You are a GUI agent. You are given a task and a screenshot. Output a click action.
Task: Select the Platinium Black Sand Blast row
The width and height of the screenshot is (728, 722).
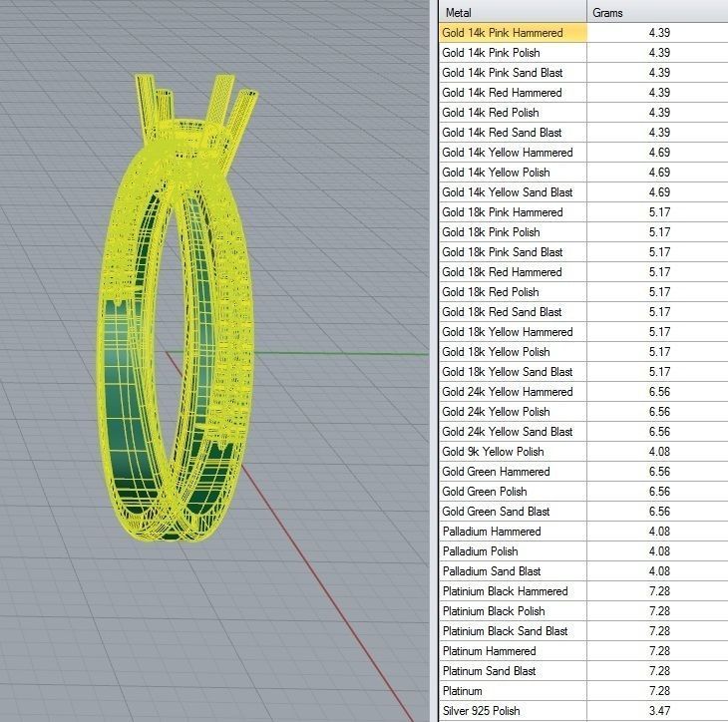583,632
